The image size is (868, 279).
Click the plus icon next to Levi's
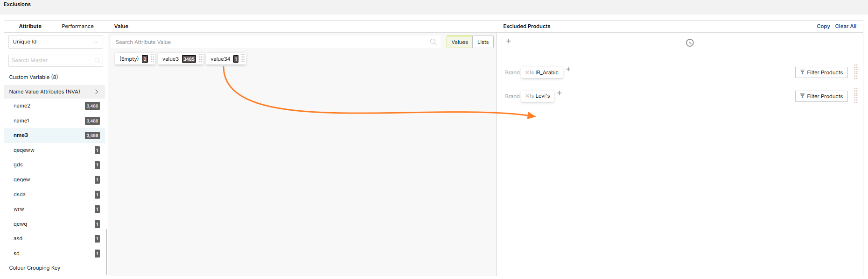[x=559, y=93]
